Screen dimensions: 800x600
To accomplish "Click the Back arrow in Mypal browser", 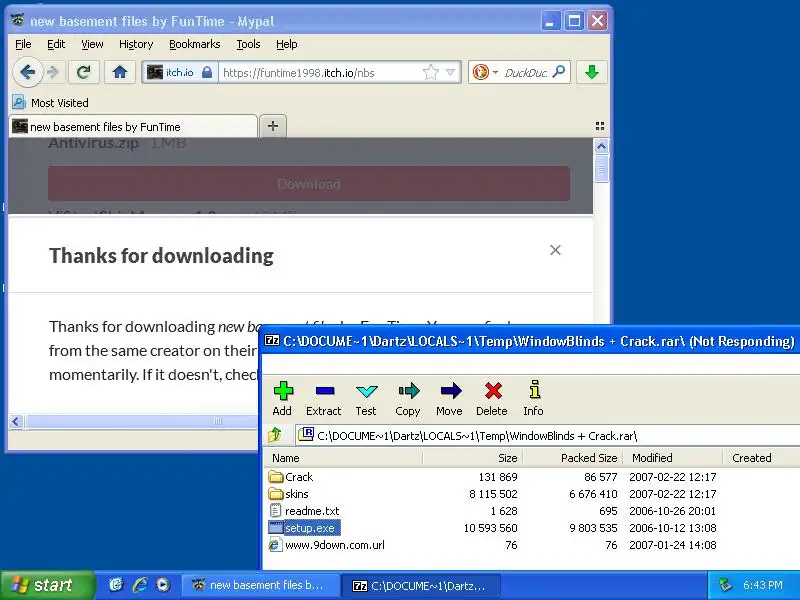I will tap(27, 72).
